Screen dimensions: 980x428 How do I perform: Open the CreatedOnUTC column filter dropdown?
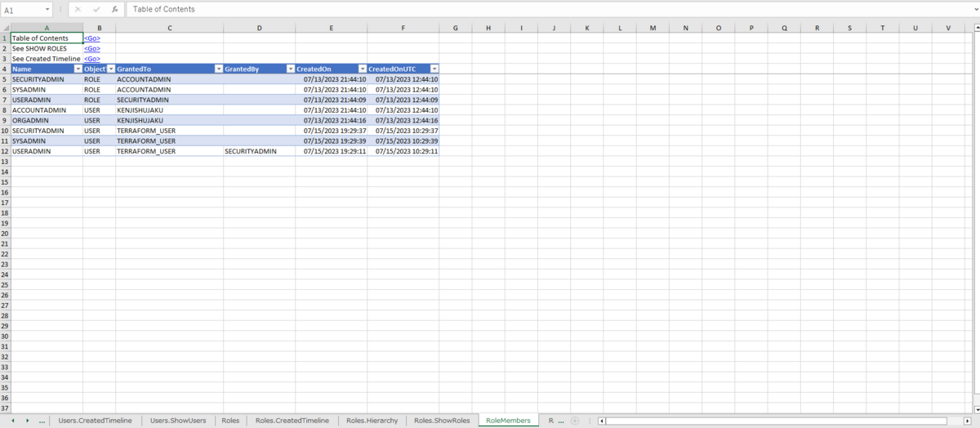click(x=434, y=69)
